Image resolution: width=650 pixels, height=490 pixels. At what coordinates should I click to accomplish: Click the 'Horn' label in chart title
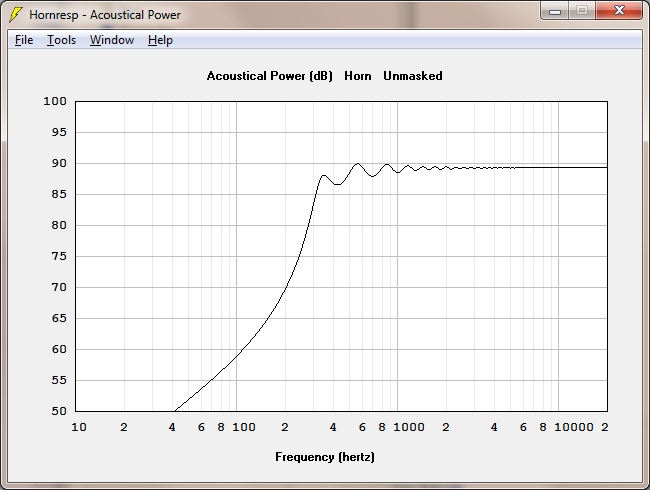358,76
